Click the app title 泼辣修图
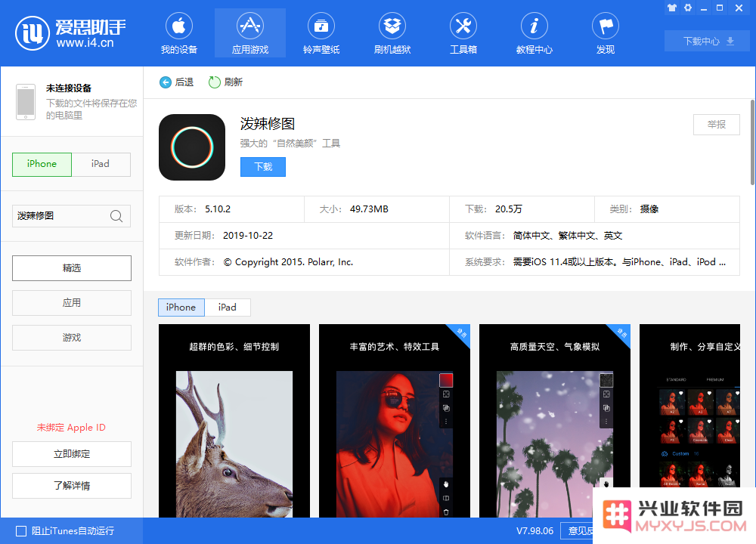 point(268,124)
